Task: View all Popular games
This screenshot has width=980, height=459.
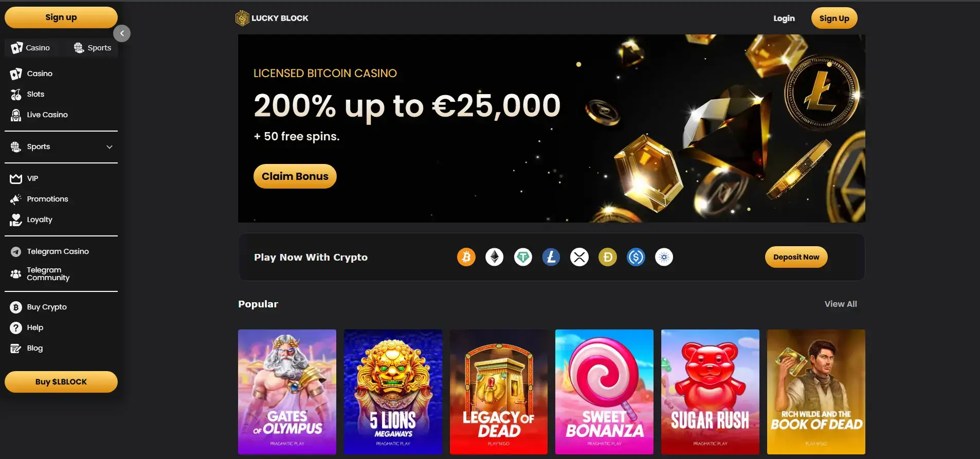Action: click(x=841, y=304)
